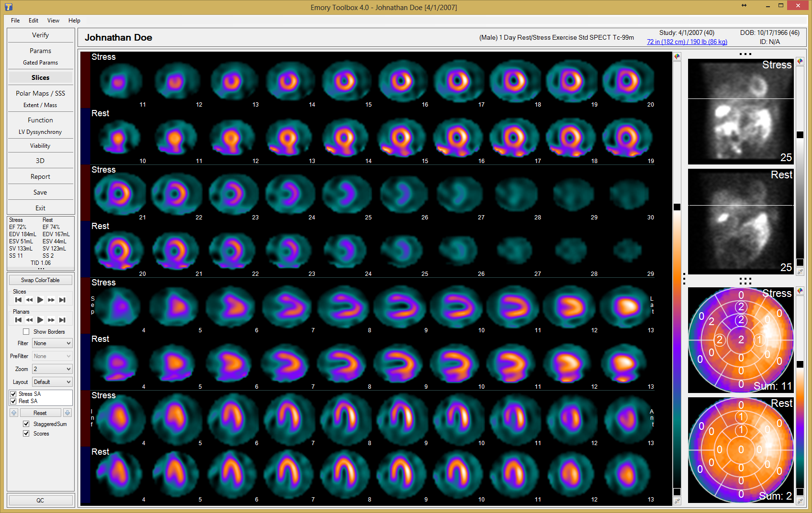The image size is (812, 513).
Task: Open the Edit menu
Action: (x=33, y=21)
